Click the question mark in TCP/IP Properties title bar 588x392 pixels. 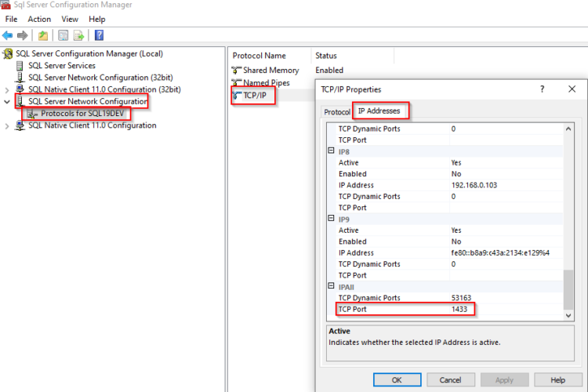pyautogui.click(x=542, y=90)
